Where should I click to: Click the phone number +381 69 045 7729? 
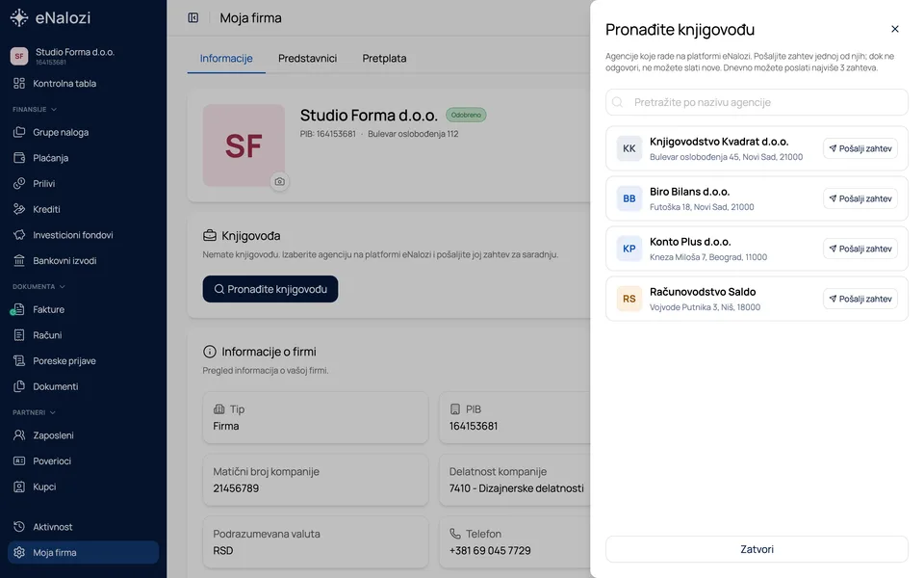(490, 551)
